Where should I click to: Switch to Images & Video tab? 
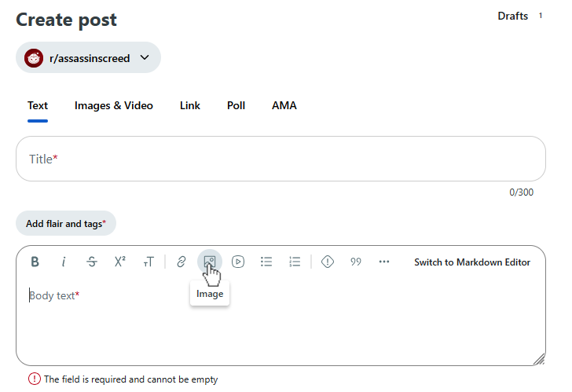click(x=114, y=106)
